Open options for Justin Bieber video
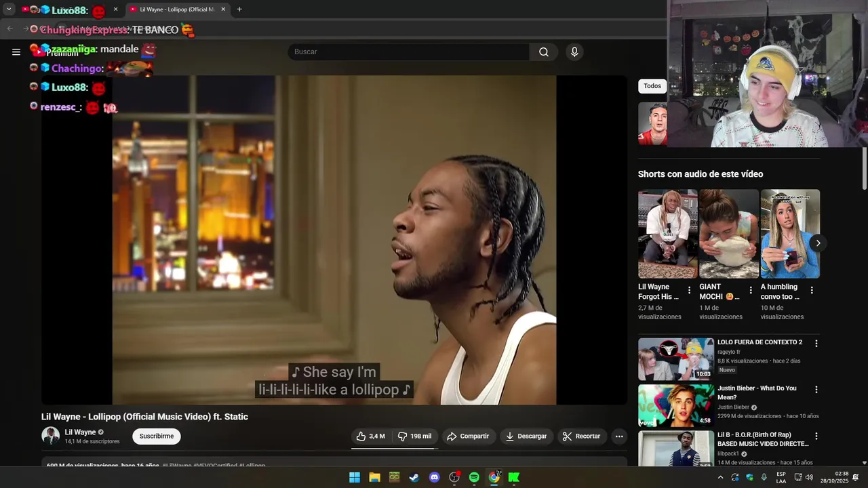This screenshot has width=868, height=488. [x=816, y=390]
